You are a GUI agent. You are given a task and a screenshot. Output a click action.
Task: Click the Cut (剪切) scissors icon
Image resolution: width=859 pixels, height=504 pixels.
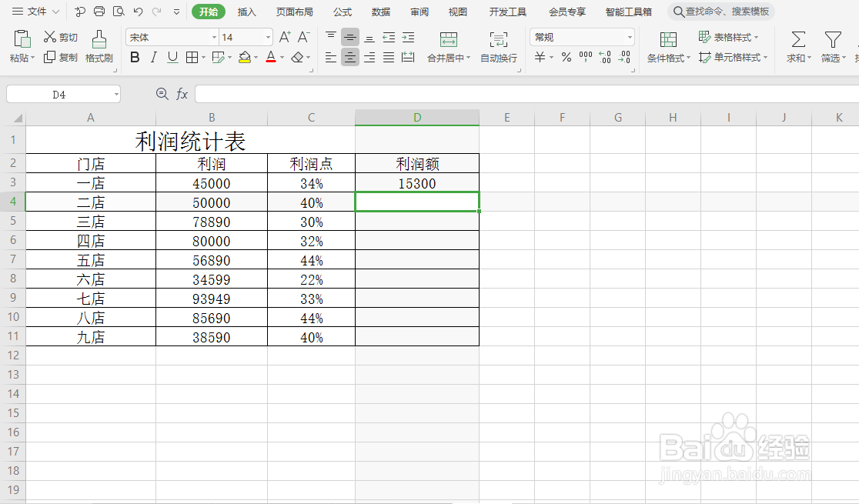coord(50,37)
